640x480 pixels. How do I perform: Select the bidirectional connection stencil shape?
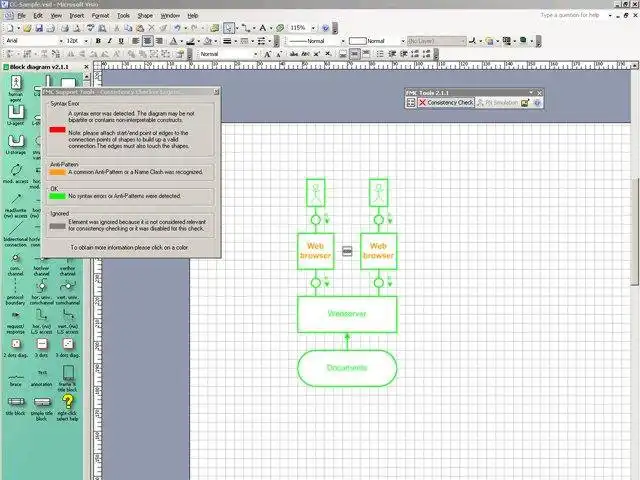pyautogui.click(x=16, y=233)
